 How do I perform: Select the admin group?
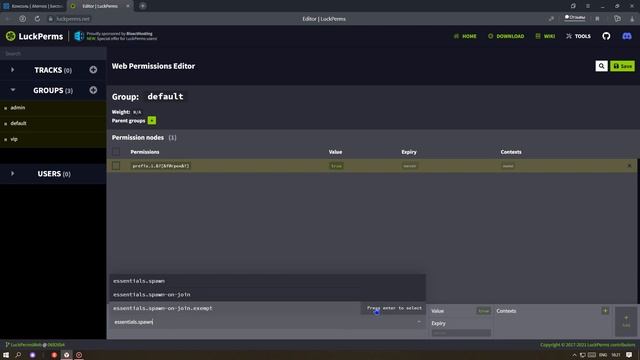click(x=53, y=108)
